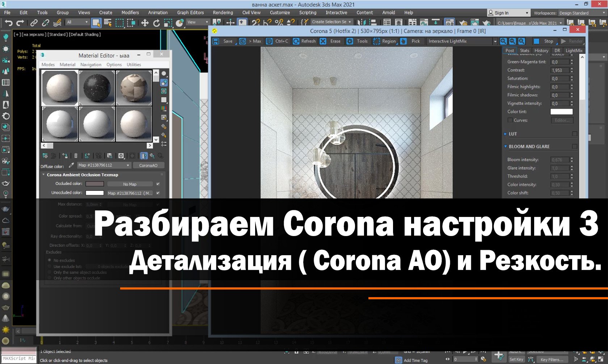Select the Region render icon in Corona VFB
The height and width of the screenshot is (364, 608).
[x=377, y=41]
